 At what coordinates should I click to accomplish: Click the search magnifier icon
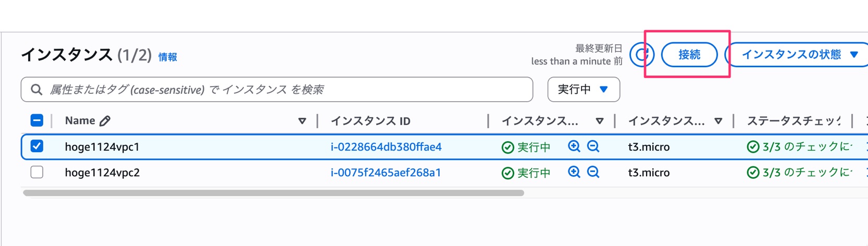[x=36, y=90]
